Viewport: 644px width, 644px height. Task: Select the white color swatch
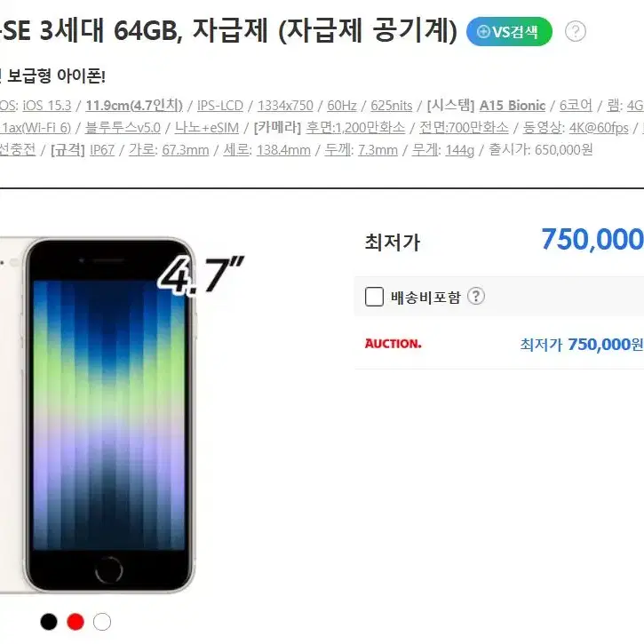click(102, 622)
